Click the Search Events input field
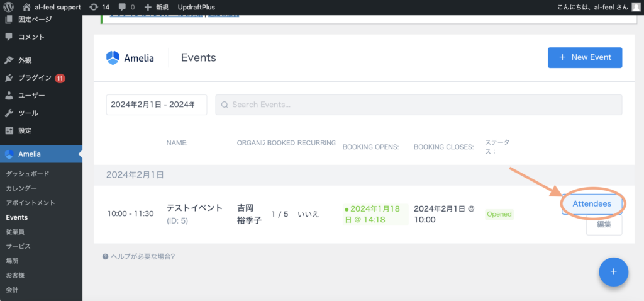The image size is (644, 301). [x=418, y=105]
